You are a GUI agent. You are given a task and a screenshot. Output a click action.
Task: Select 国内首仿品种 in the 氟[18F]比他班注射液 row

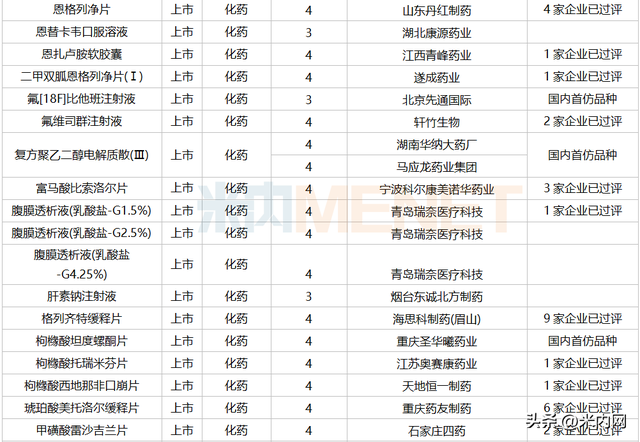pos(582,99)
